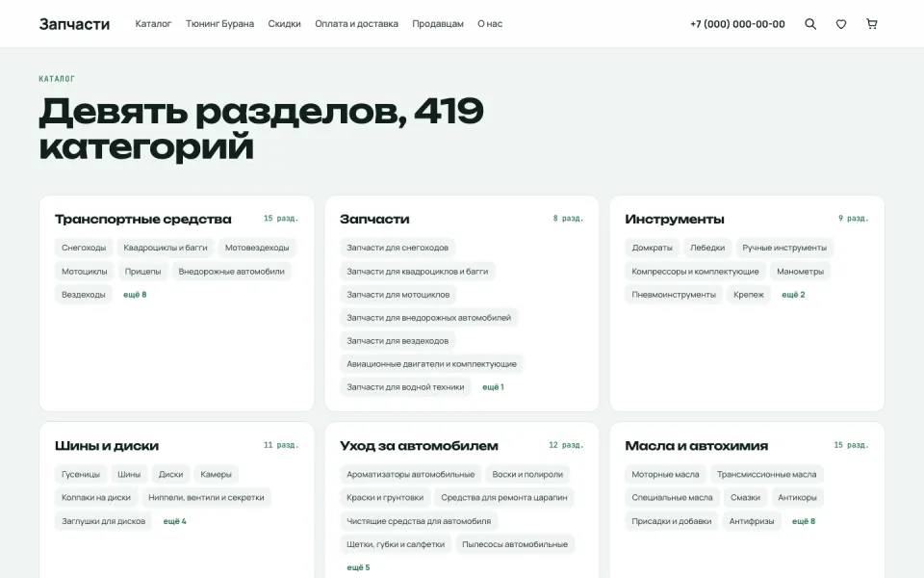
Task: Select Средства для ремонта царапин chip
Action: 504,497
